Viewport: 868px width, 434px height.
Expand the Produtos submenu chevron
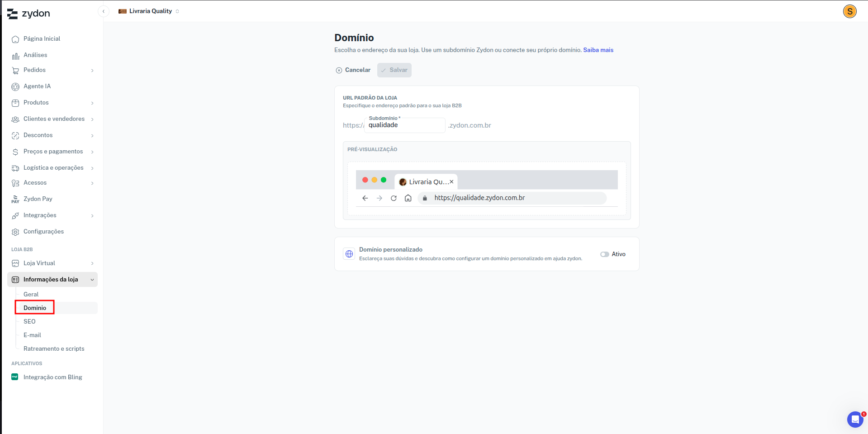[x=92, y=103]
